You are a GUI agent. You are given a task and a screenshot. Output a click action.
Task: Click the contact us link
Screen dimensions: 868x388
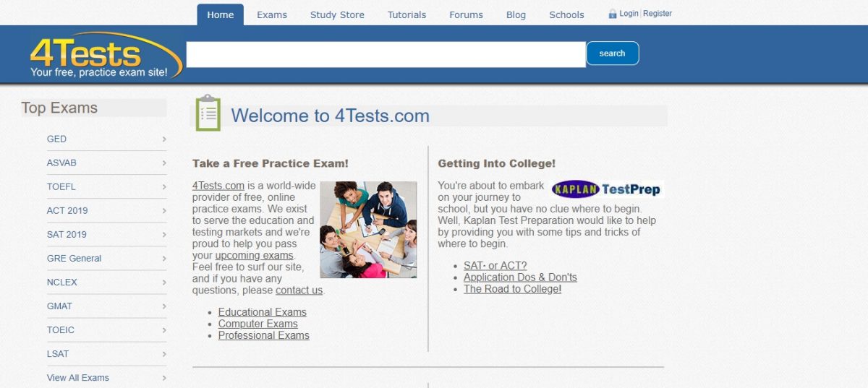299,290
